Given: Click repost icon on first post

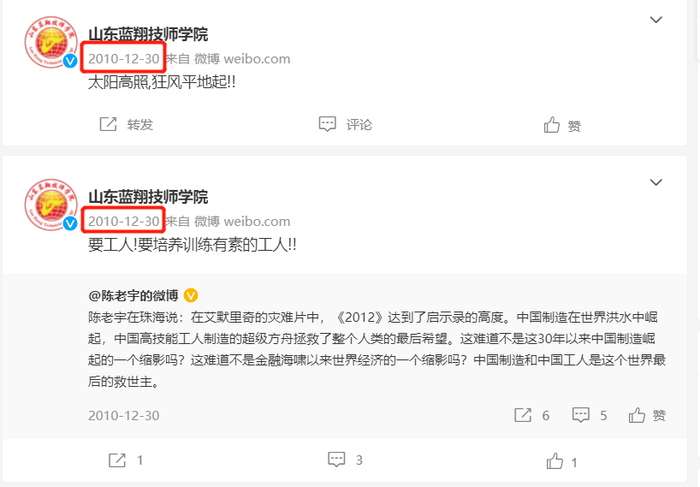Looking at the screenshot, I should (x=108, y=124).
